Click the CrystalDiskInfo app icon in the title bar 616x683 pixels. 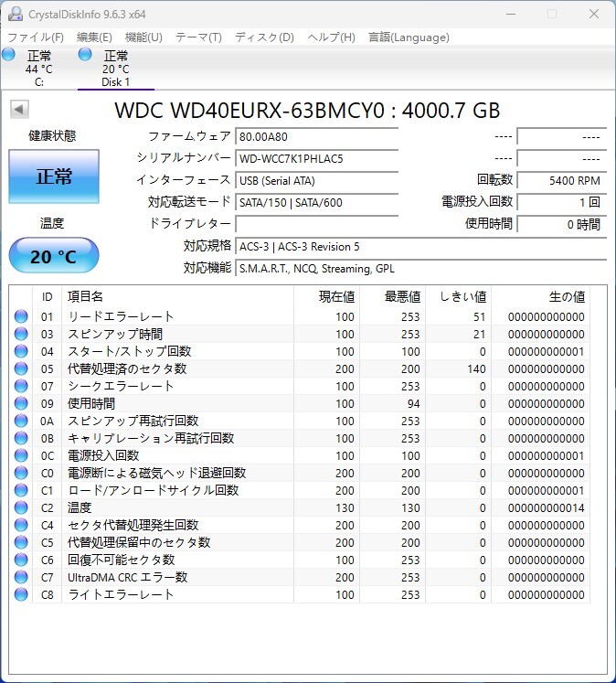[16, 14]
